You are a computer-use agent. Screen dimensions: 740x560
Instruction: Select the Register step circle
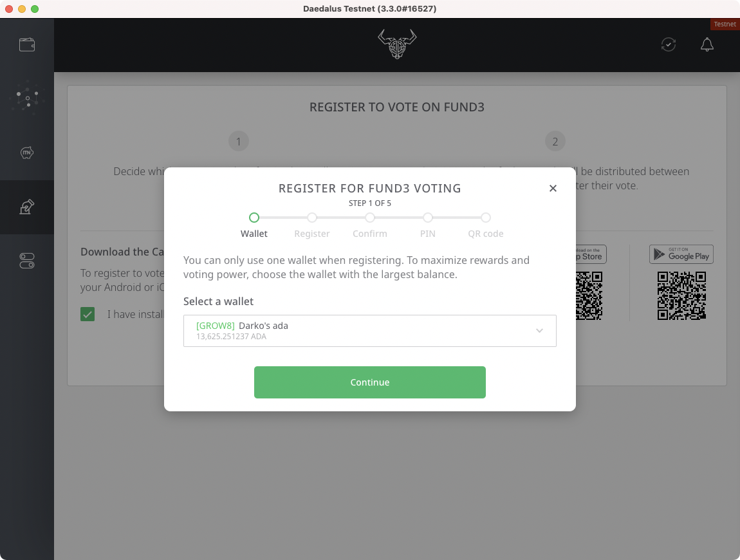click(x=312, y=218)
